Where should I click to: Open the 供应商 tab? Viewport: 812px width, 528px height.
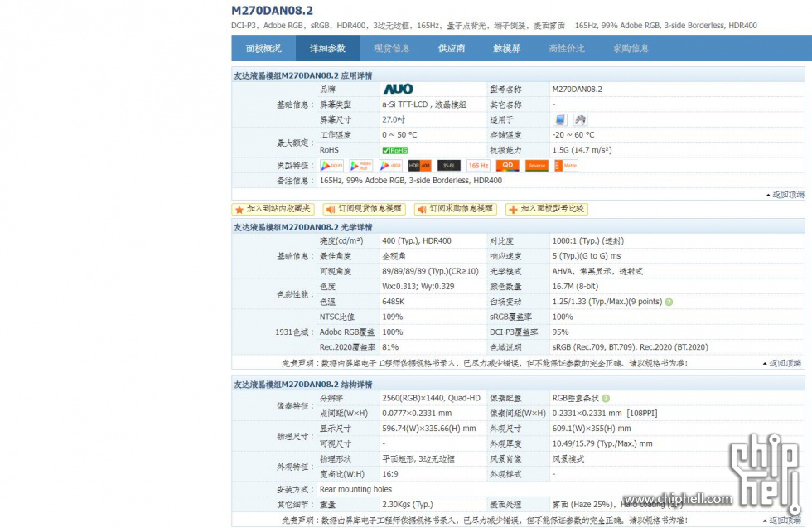point(452,48)
